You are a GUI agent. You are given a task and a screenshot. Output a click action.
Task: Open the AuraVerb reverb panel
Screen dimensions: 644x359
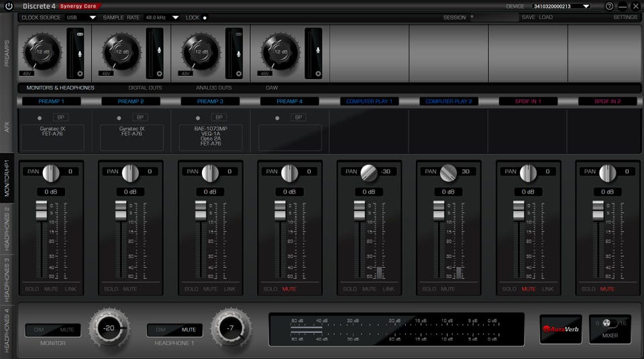pyautogui.click(x=561, y=329)
